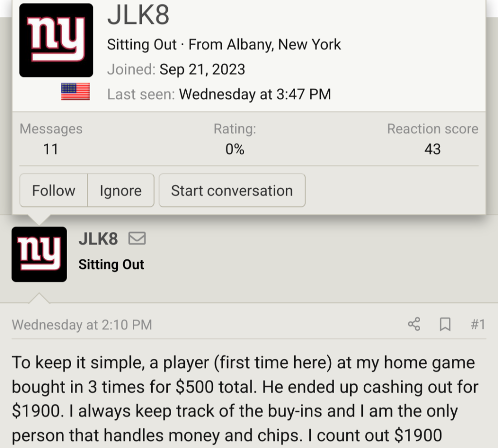Click the envelope icon beside JLK8
The height and width of the screenshot is (448, 498).
137,239
